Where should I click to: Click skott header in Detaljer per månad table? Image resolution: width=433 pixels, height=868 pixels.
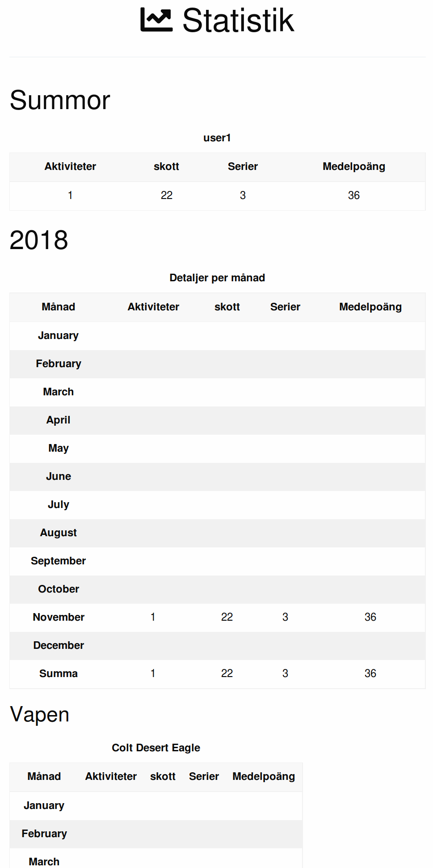[x=227, y=307]
